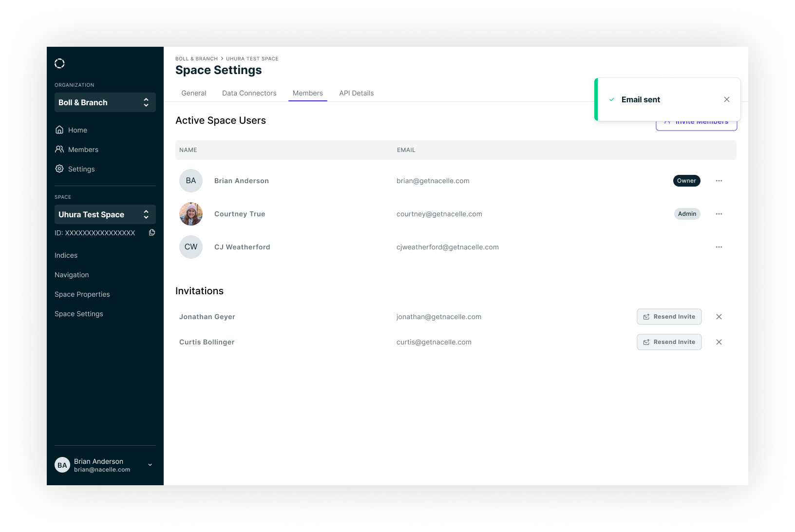Cancel Curtis Bollinger's invitation with X
The image size is (795, 532).
719,342
